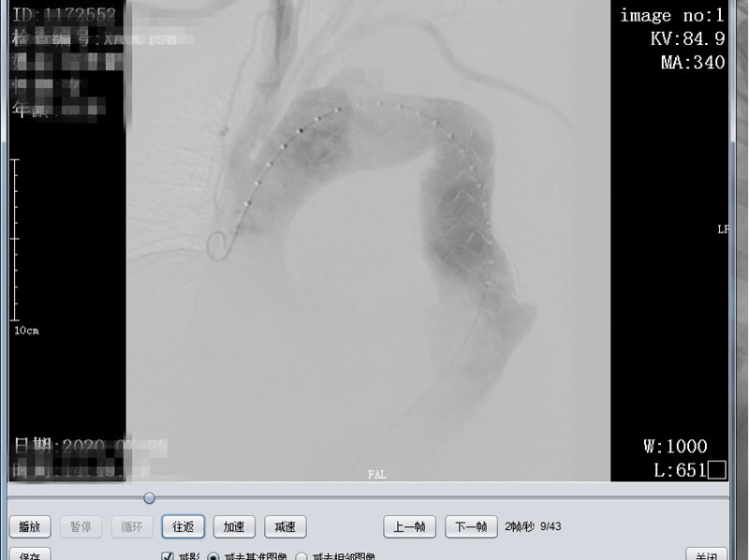Close the viewer with 关闭 button
The width and height of the screenshot is (749, 560).
705,554
